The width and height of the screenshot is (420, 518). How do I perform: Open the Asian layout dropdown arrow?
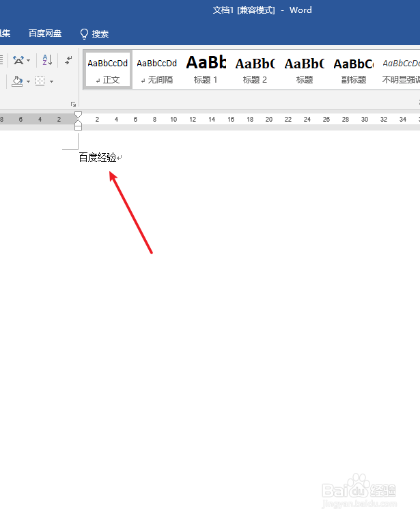(29, 60)
